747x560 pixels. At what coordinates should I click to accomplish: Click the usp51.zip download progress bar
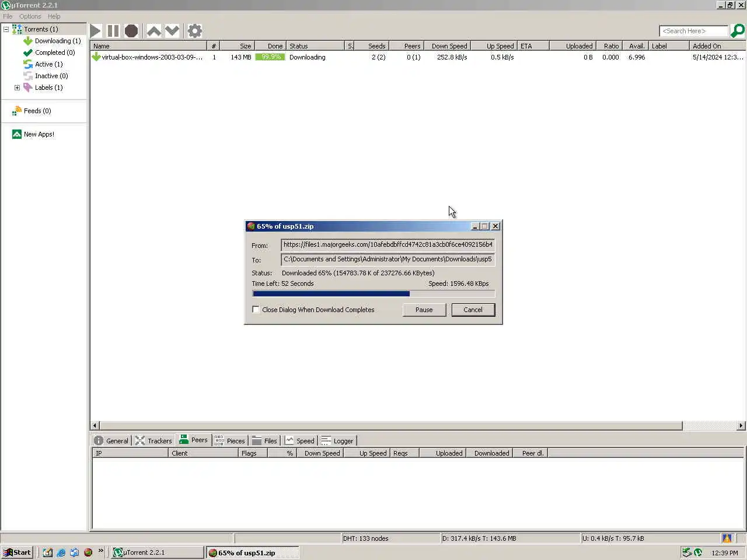373,294
